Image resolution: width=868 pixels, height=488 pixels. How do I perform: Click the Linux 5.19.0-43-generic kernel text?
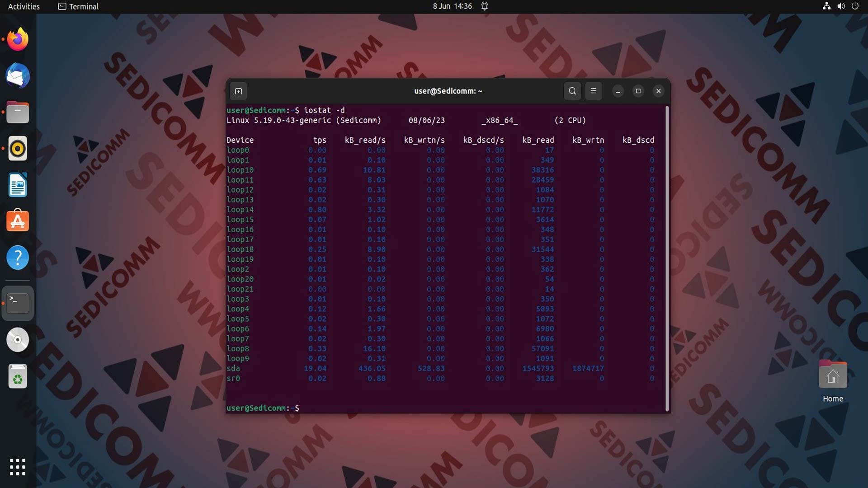(279, 121)
